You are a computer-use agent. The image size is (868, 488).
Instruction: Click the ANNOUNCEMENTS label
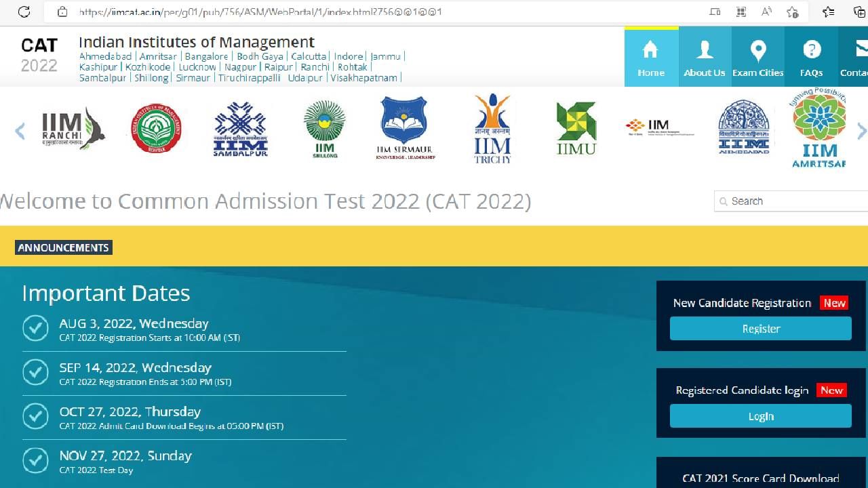[x=64, y=247]
